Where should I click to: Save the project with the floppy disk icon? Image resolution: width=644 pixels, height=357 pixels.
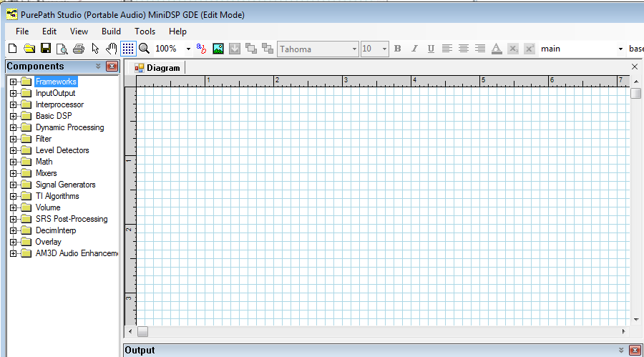coord(46,49)
